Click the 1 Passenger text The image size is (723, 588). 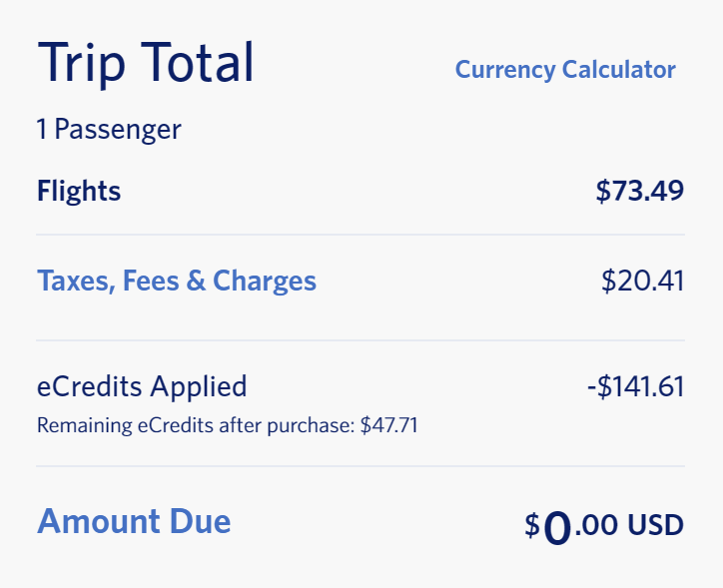[x=109, y=130]
